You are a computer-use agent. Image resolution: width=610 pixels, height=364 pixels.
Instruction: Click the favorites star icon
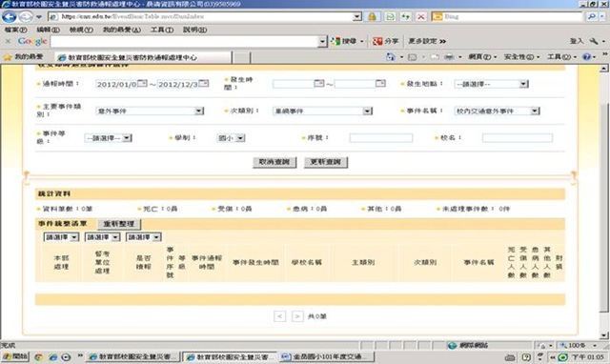click(x=8, y=57)
